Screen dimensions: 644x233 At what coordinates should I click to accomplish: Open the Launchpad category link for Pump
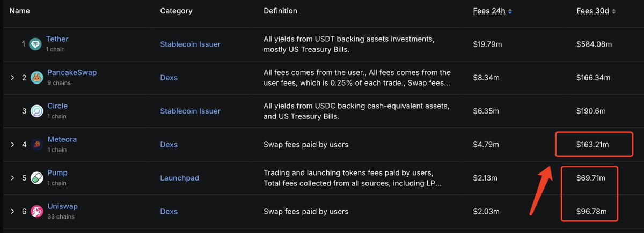pyautogui.click(x=180, y=178)
